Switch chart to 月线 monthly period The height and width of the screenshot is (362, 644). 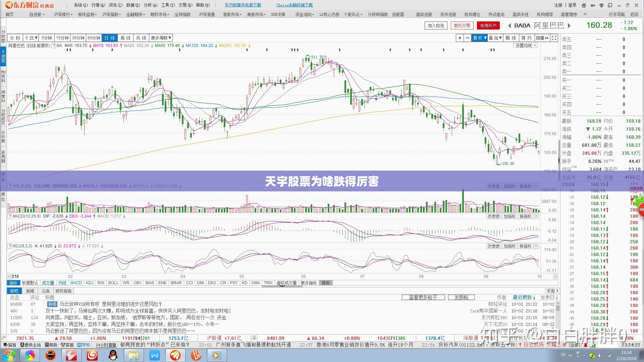coord(141,38)
